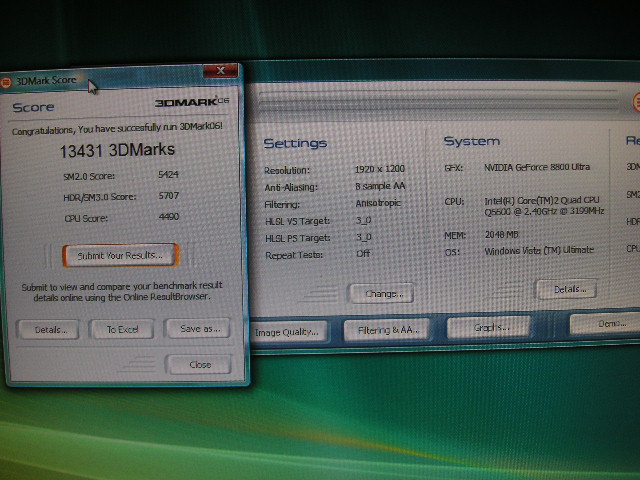Click the Resolution value 1920 x 1200
The image size is (640, 480).
[x=380, y=169]
